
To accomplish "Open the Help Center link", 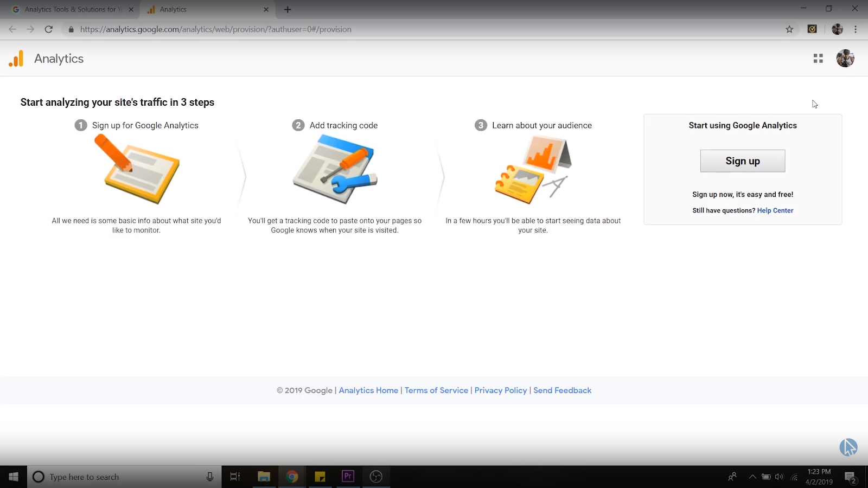I will pos(775,210).
